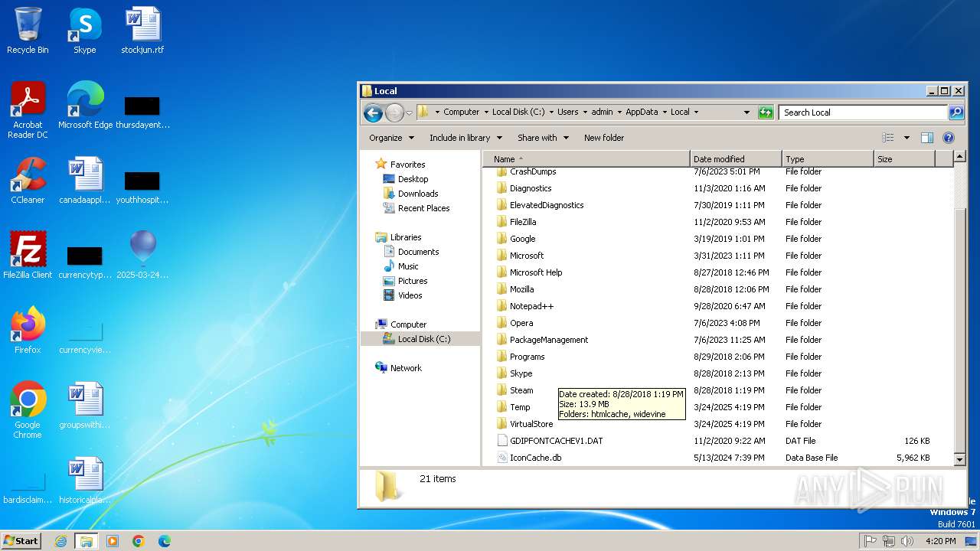Select Documents library in navigation pane
Image resolution: width=980 pixels, height=551 pixels.
418,252
